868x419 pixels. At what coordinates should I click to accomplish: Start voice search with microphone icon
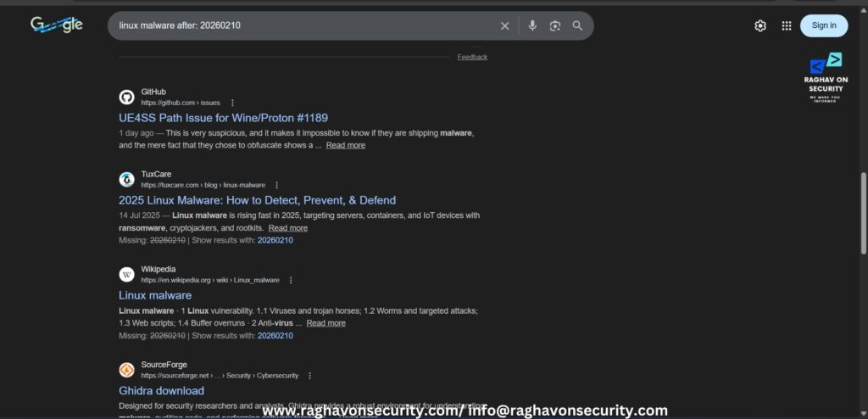(532, 25)
